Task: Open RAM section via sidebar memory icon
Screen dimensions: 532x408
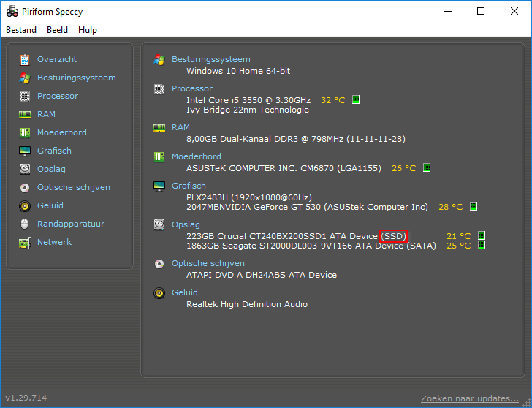Action: [25, 114]
